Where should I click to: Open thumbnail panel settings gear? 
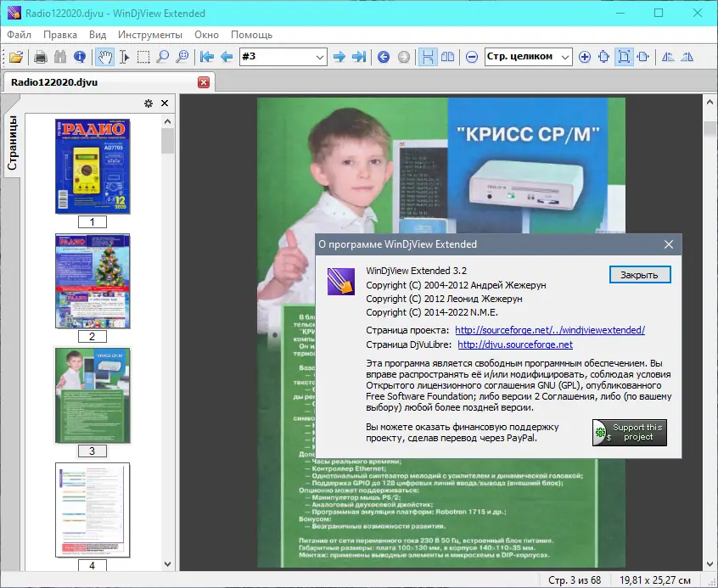tap(149, 104)
